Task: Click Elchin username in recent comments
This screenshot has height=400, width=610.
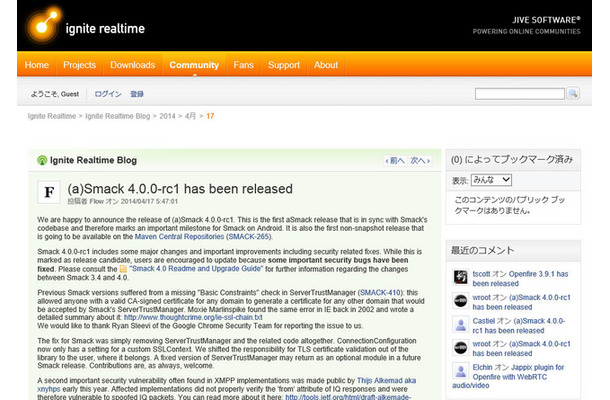Action: 482,367
